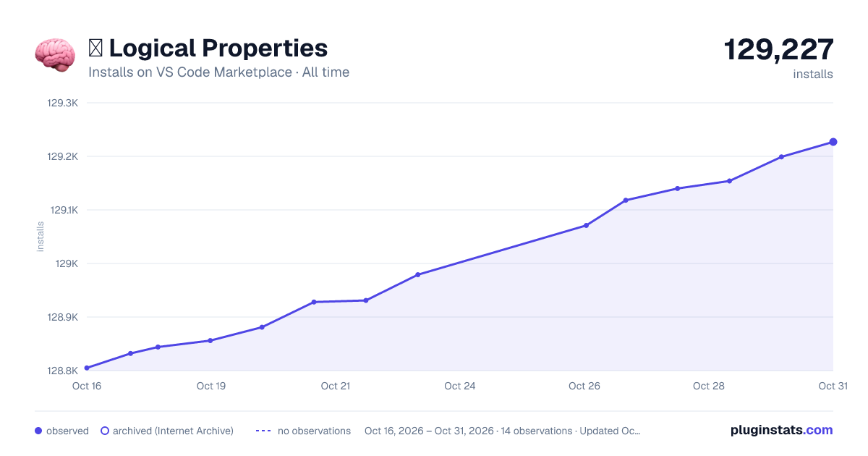Click 'Installs on VS Code Marketplace · All time' subtitle
The height and width of the screenshot is (456, 868).
click(218, 72)
